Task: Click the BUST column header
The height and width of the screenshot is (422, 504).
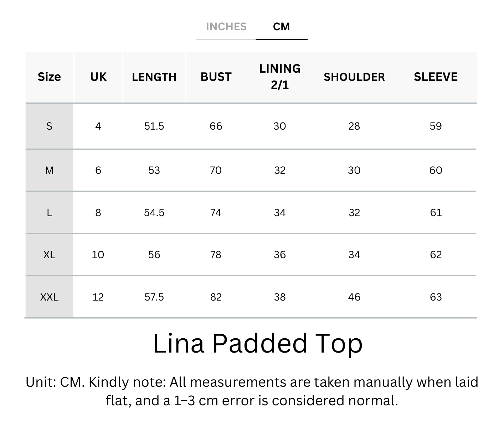Action: point(216,77)
